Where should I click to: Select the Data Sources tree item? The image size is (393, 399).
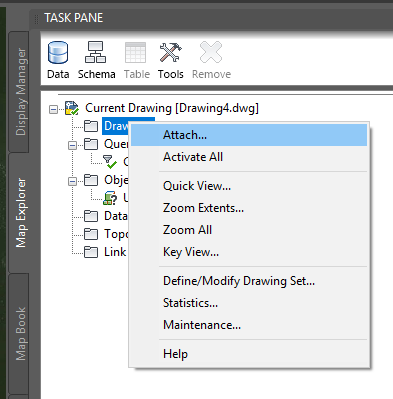click(x=115, y=216)
